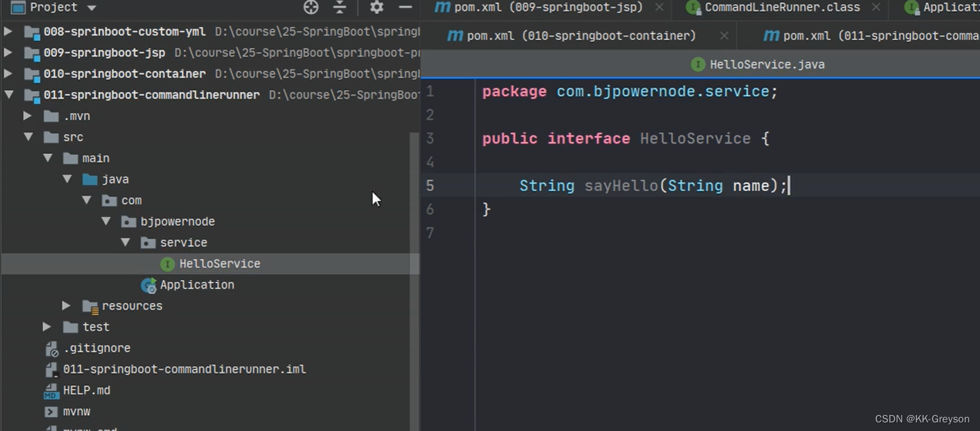The height and width of the screenshot is (431, 980).
Task: Select Application in the project tree
Action: pyautogui.click(x=197, y=285)
